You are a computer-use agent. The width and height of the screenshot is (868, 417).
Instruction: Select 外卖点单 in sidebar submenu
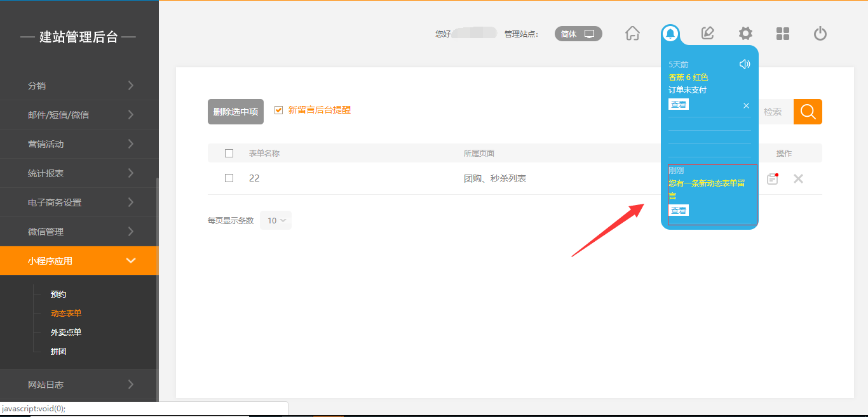pyautogui.click(x=66, y=333)
